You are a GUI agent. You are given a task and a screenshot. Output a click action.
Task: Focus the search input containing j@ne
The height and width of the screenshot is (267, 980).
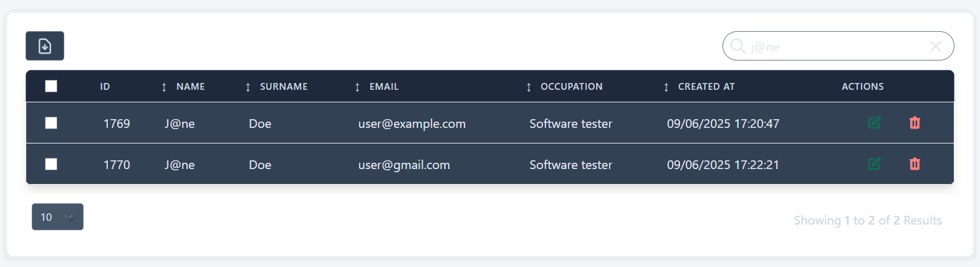835,47
